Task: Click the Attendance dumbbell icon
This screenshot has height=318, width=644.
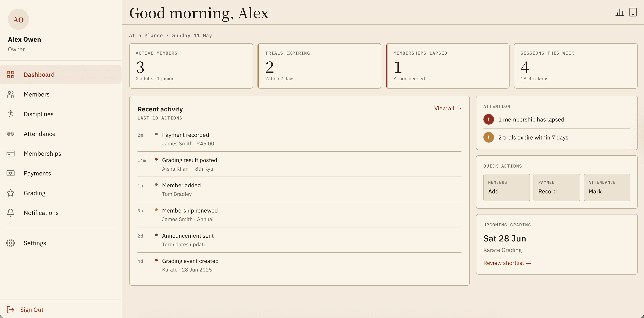Action: click(11, 134)
